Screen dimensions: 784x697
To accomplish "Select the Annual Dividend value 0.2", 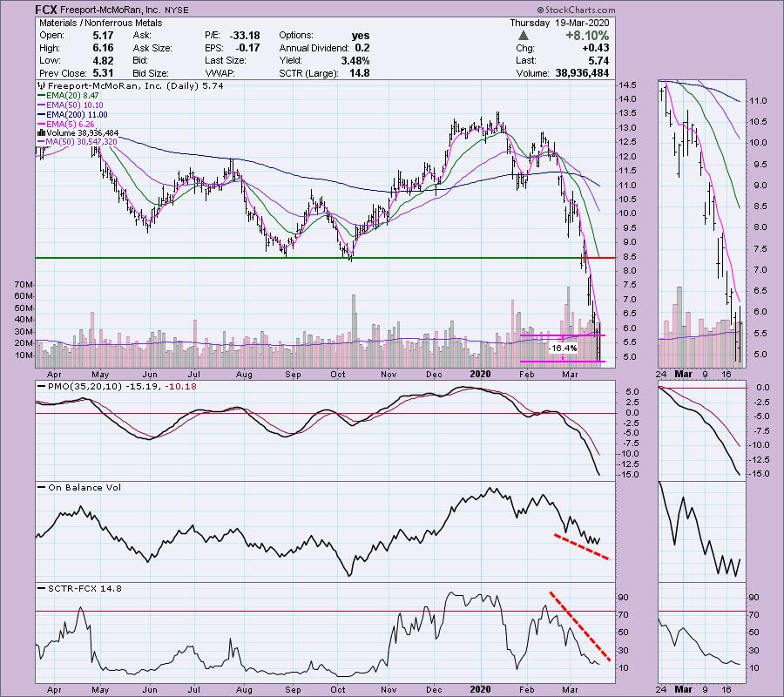I will click(362, 48).
